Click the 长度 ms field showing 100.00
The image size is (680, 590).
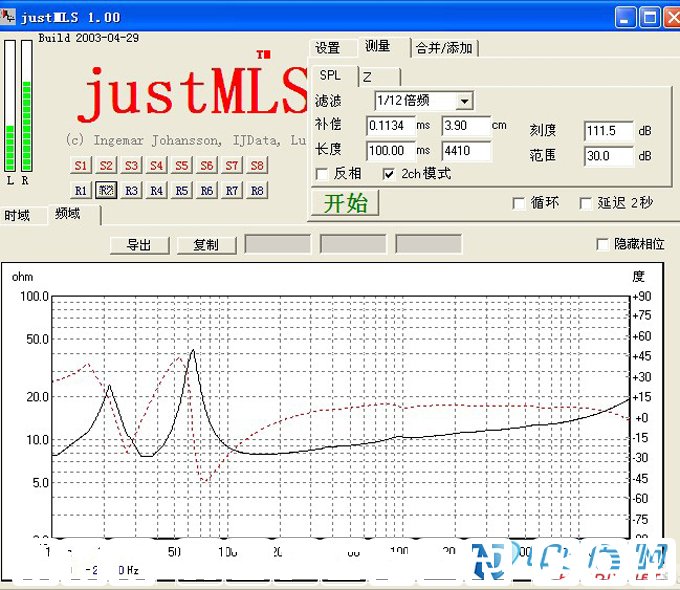point(391,151)
